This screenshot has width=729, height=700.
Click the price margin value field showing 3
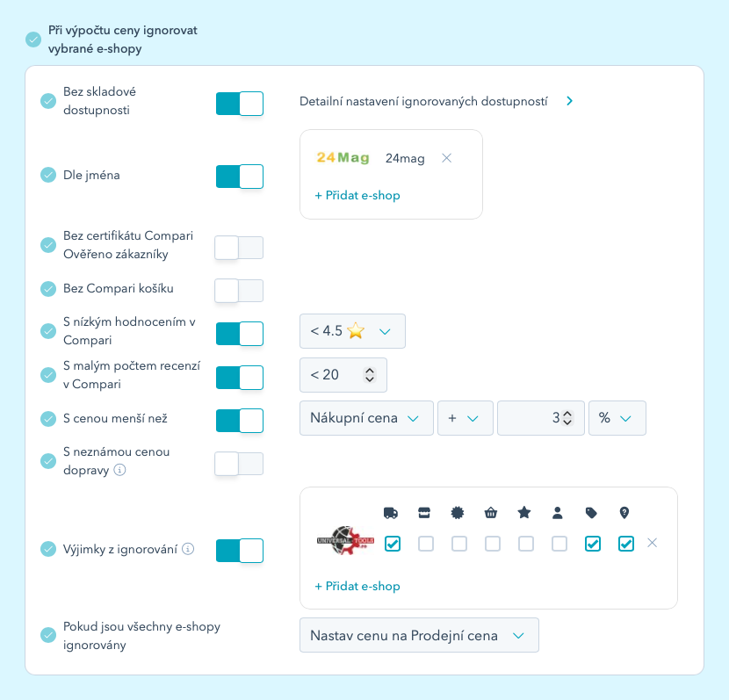point(541,418)
